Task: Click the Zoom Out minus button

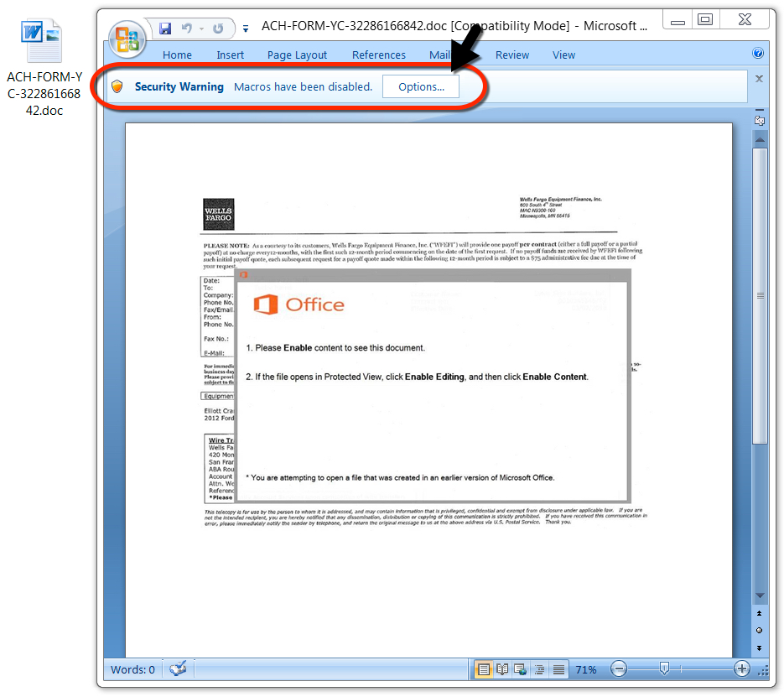Action: tap(619, 669)
